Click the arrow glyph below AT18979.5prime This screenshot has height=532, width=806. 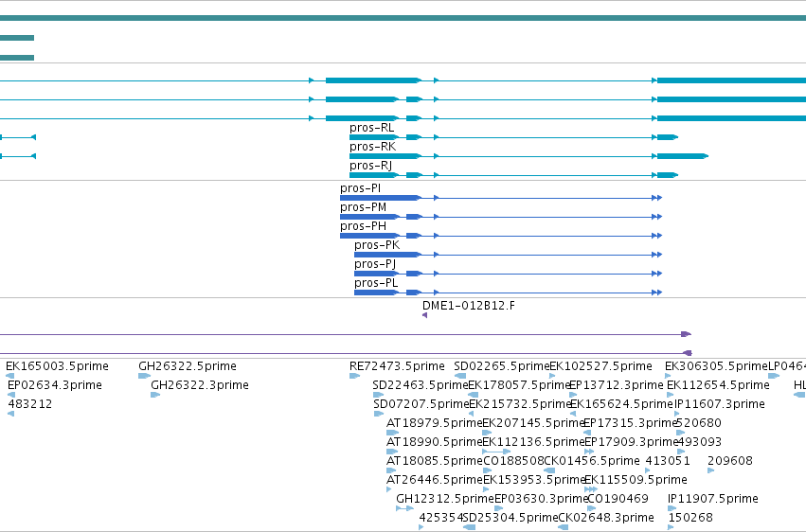pos(393,433)
